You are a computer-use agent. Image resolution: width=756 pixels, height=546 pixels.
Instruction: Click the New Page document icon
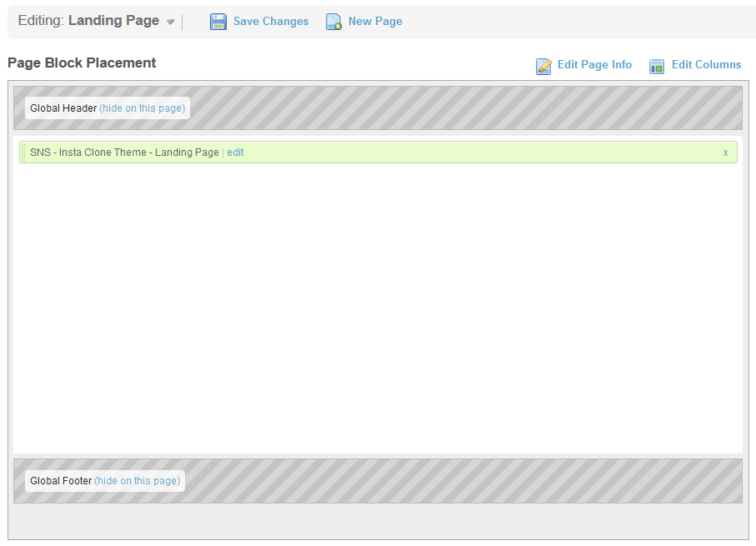333,22
